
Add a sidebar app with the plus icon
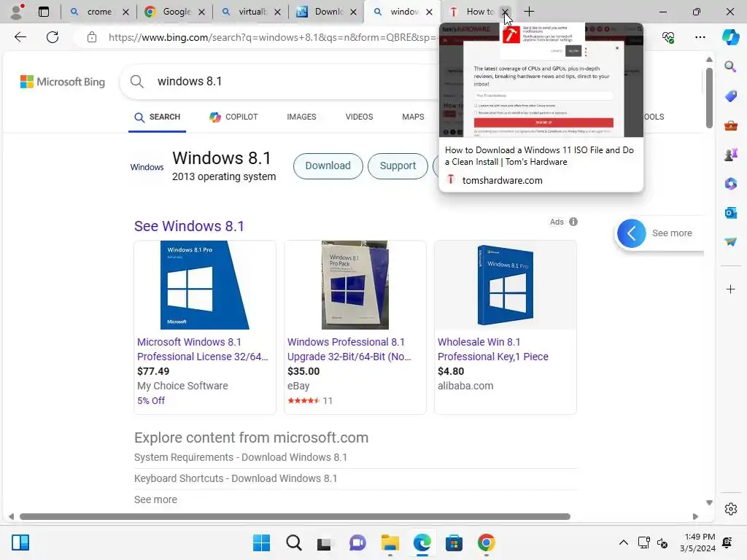point(730,289)
